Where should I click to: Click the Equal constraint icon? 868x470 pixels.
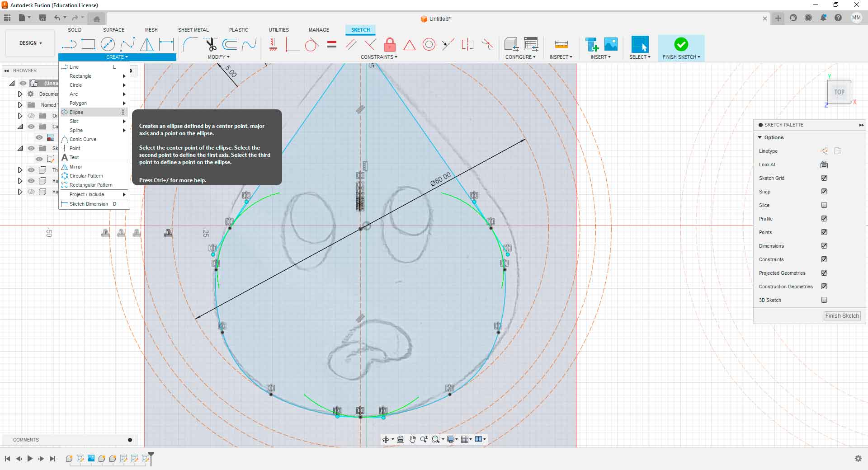pos(332,44)
